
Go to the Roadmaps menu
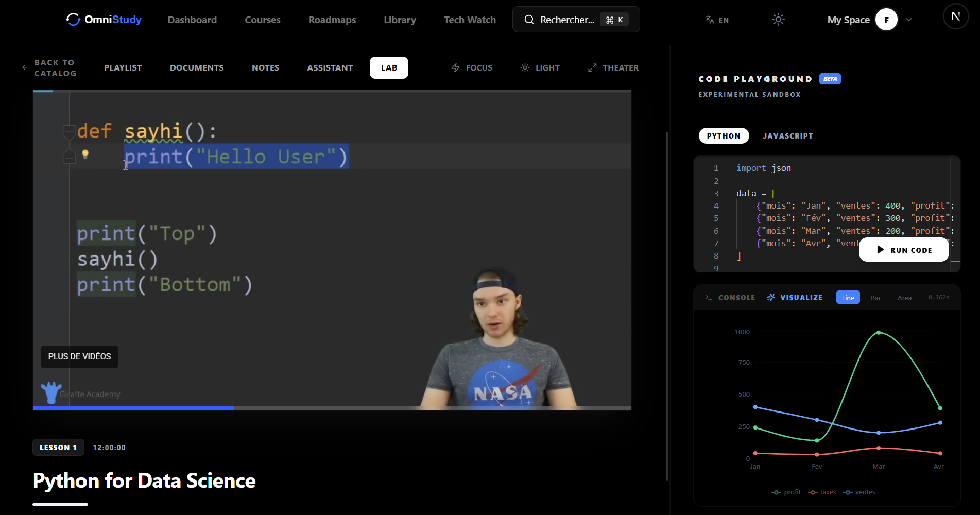pos(332,20)
